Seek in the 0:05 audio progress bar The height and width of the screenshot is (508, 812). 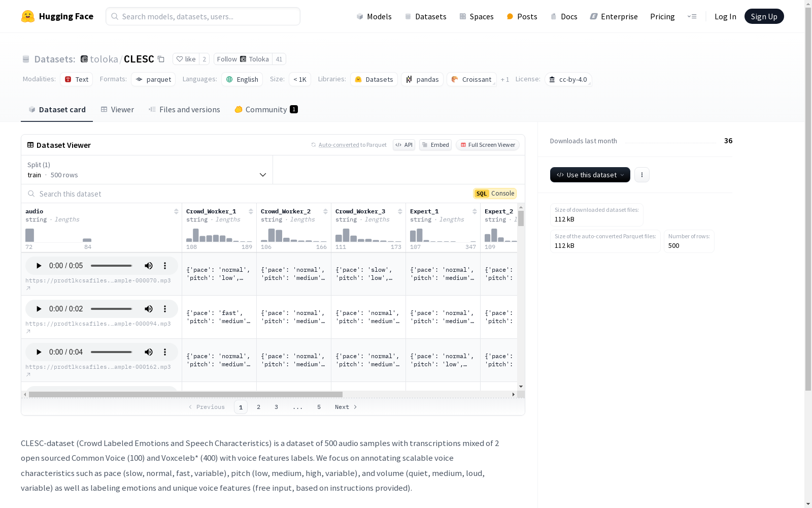(112, 266)
